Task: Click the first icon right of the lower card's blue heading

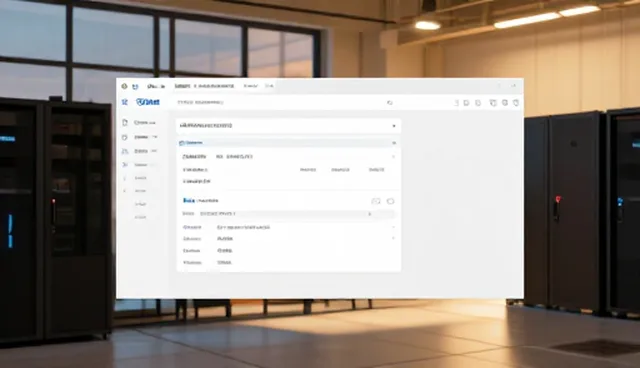Action: (x=376, y=201)
